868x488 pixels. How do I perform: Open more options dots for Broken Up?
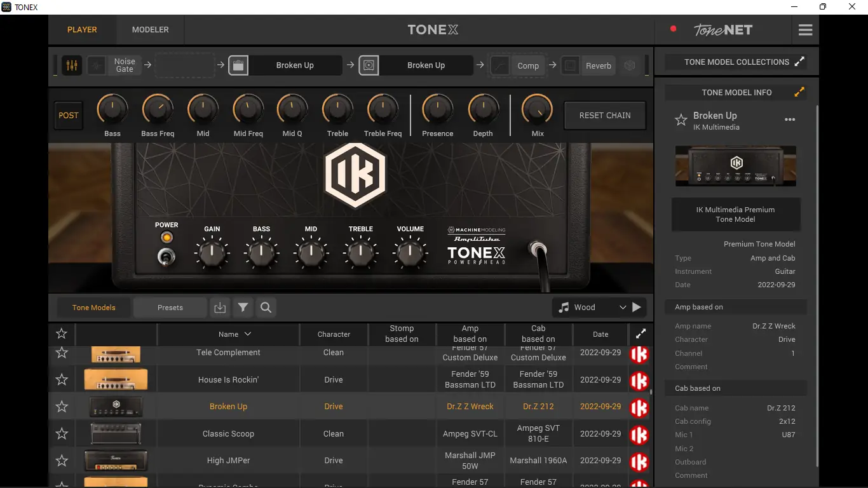tap(790, 119)
